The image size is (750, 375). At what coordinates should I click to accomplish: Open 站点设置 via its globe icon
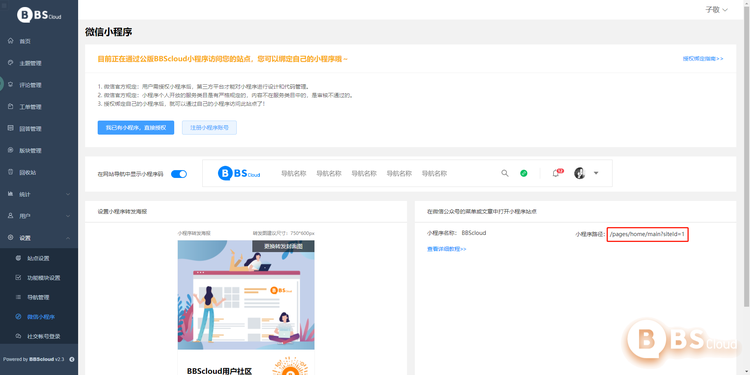(18, 258)
